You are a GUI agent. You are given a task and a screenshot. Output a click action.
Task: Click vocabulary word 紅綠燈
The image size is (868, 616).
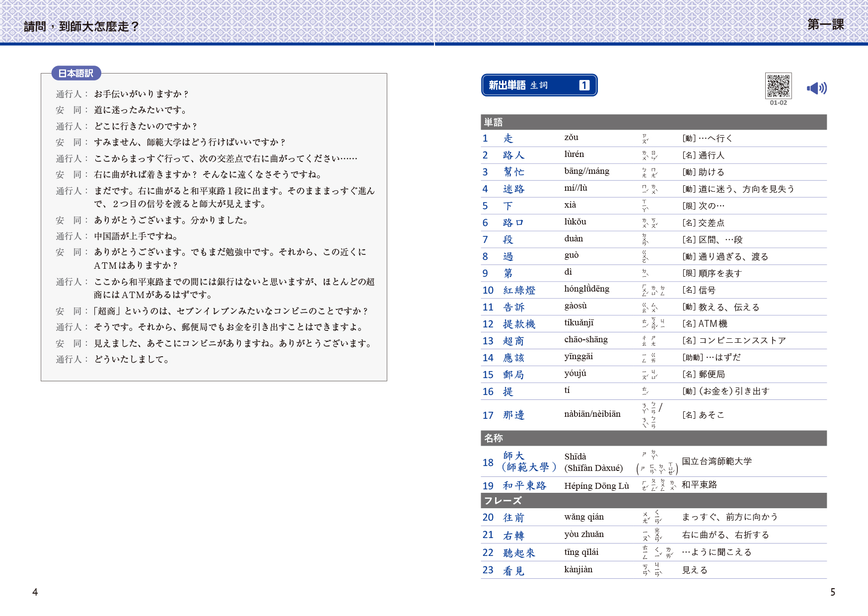point(519,291)
